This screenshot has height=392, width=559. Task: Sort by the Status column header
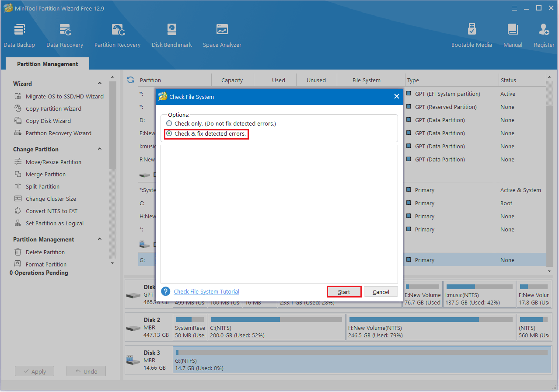click(x=522, y=80)
